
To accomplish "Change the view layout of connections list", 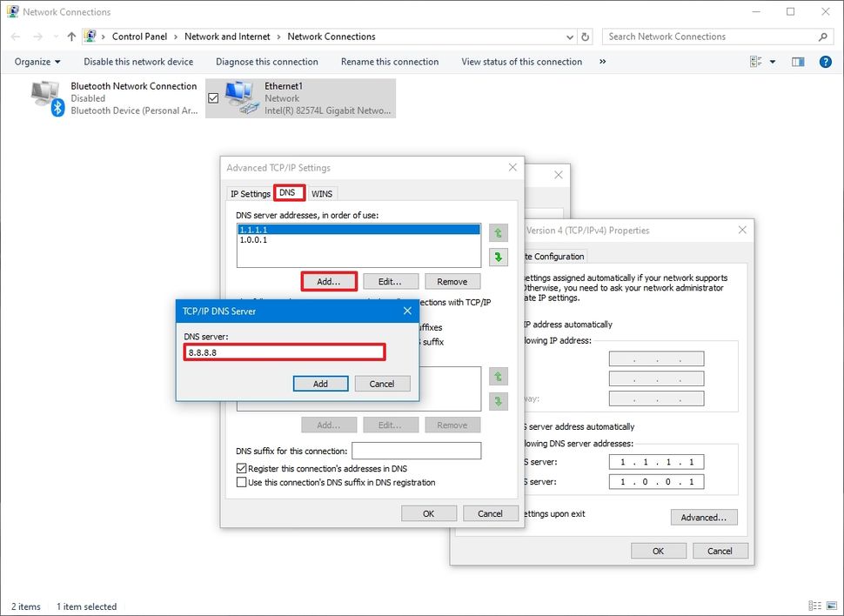I will pos(757,61).
